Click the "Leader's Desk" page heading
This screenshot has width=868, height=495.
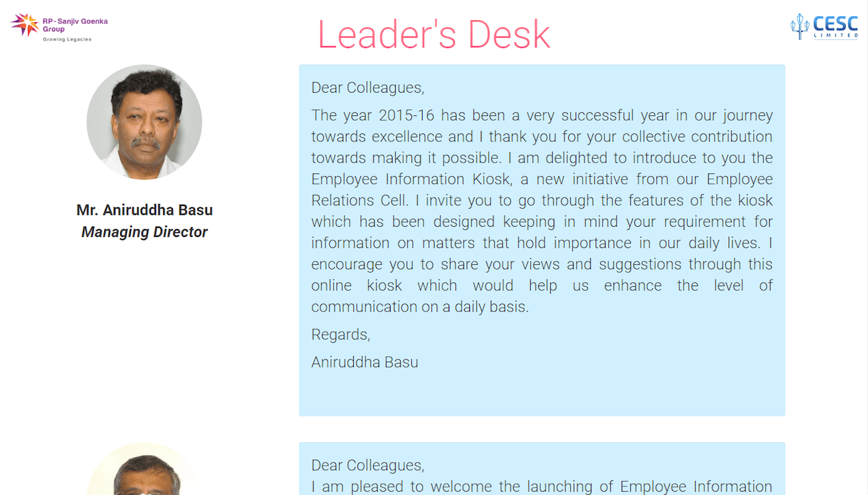[434, 35]
